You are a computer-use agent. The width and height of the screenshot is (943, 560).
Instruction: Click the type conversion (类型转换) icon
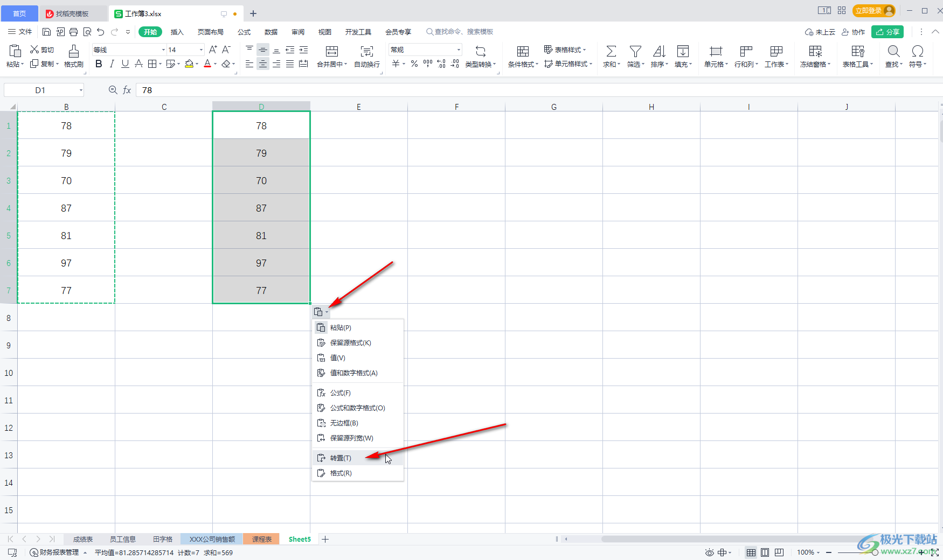(480, 51)
